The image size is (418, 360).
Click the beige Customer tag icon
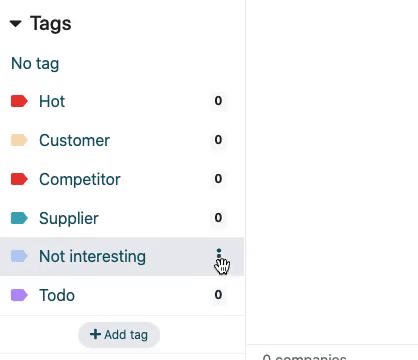pos(19,140)
